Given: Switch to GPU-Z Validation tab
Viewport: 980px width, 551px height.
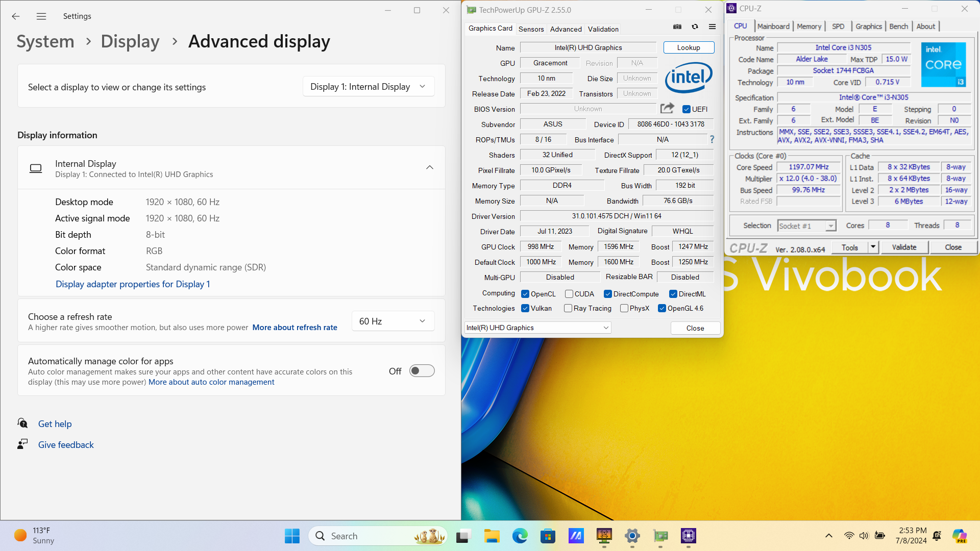Looking at the screenshot, I should (x=603, y=29).
